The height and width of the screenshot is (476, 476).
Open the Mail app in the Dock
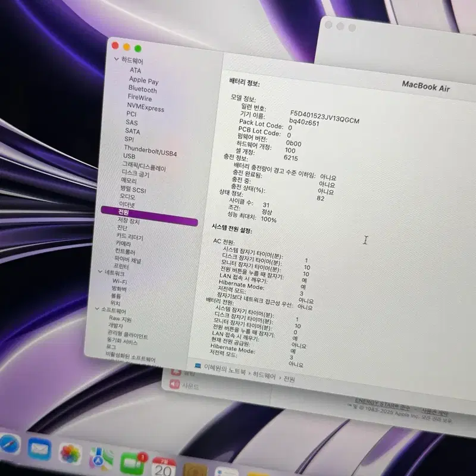tap(39, 449)
